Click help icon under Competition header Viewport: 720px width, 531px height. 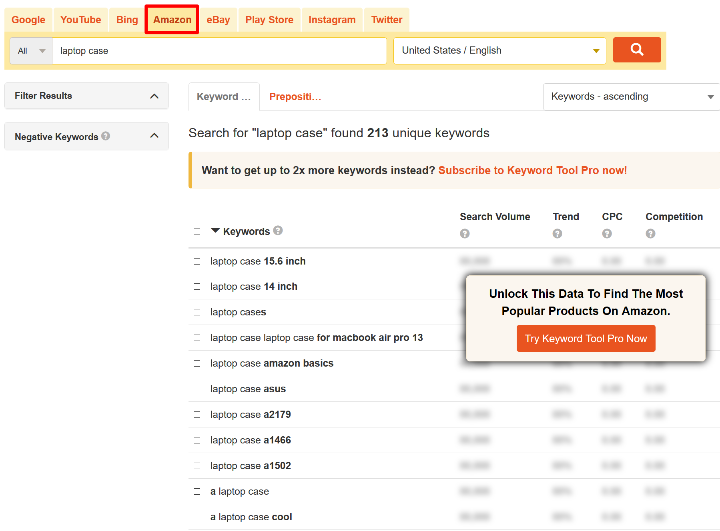pyautogui.click(x=650, y=234)
